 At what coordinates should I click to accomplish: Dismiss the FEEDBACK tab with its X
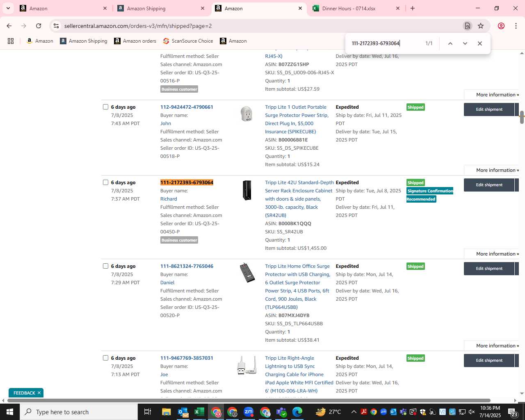[39, 393]
